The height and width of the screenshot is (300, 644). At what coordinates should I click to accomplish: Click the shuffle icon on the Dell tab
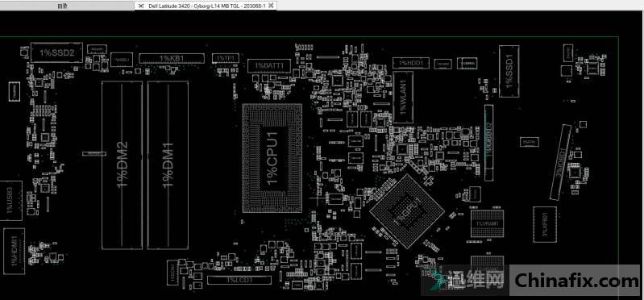coord(141,6)
